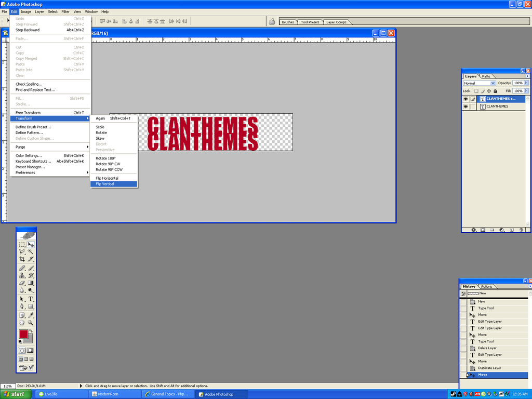Select the Rectangle shape tool

(31, 307)
